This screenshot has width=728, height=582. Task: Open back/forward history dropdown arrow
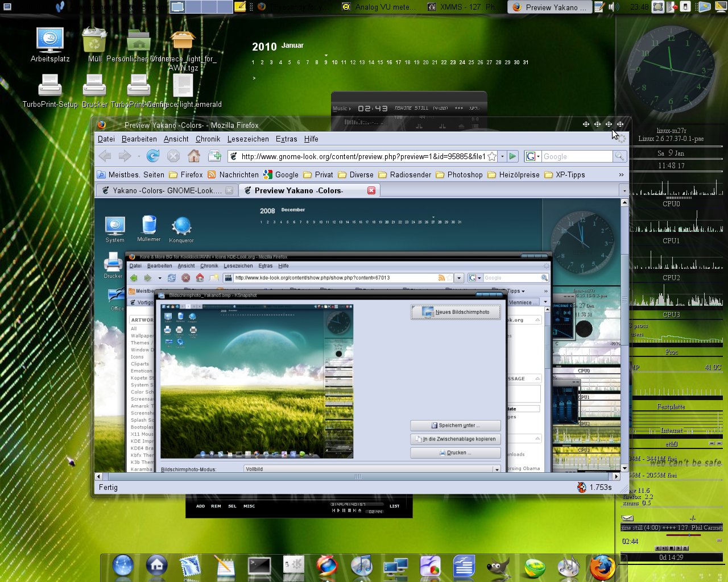tap(139, 156)
